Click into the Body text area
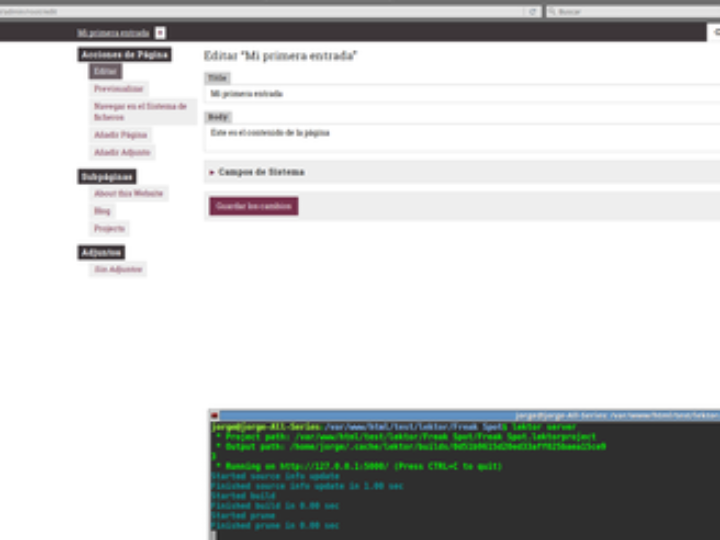This screenshot has width=720, height=540. pos(460,137)
